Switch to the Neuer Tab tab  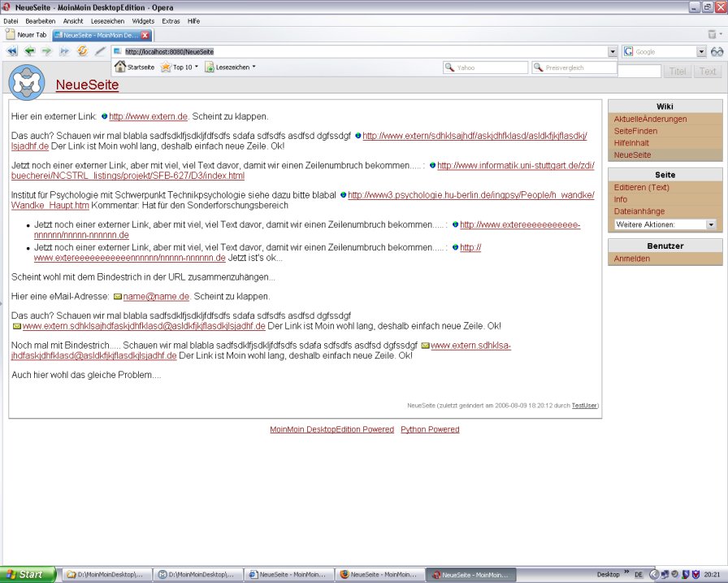click(x=26, y=36)
